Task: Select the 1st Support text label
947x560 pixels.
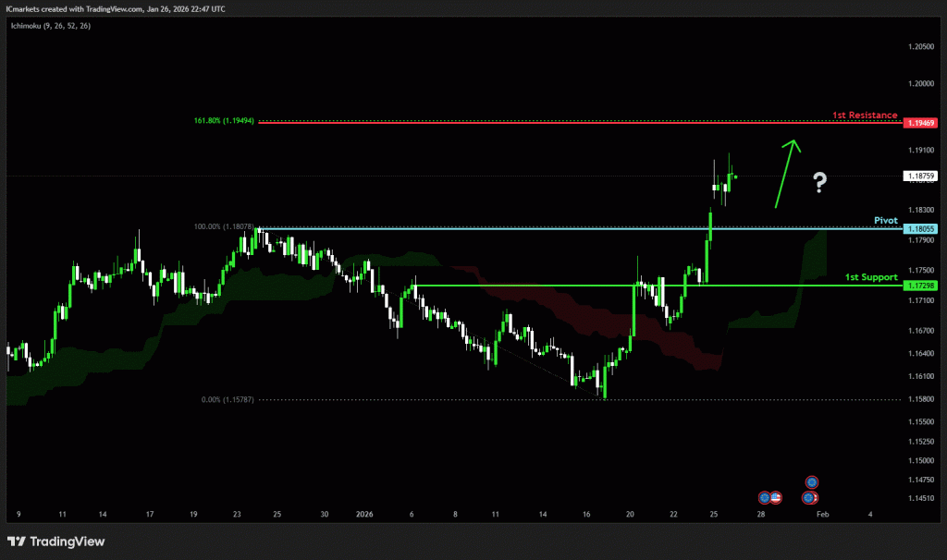Action: pyautogui.click(x=871, y=277)
